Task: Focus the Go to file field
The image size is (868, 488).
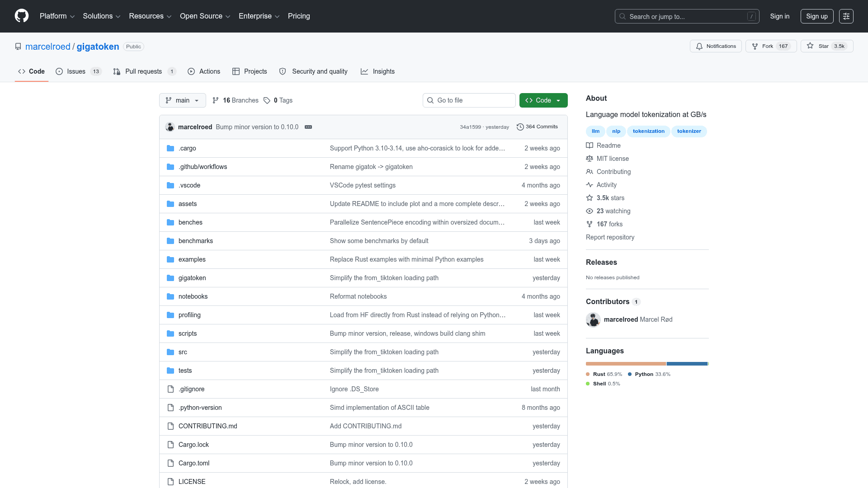Action: (469, 100)
